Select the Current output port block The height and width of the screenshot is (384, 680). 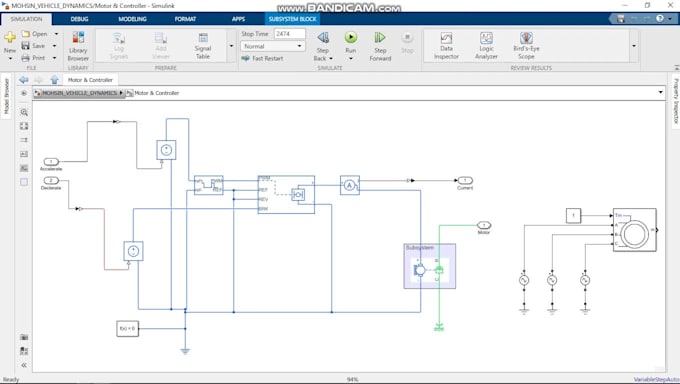click(465, 180)
